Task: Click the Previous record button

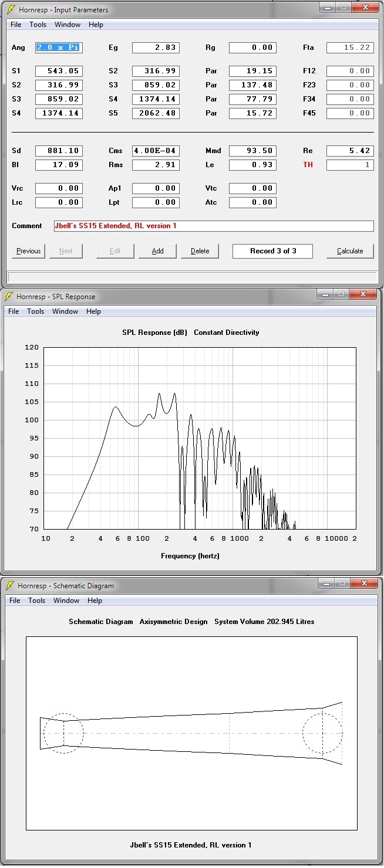Action: pos(29,251)
